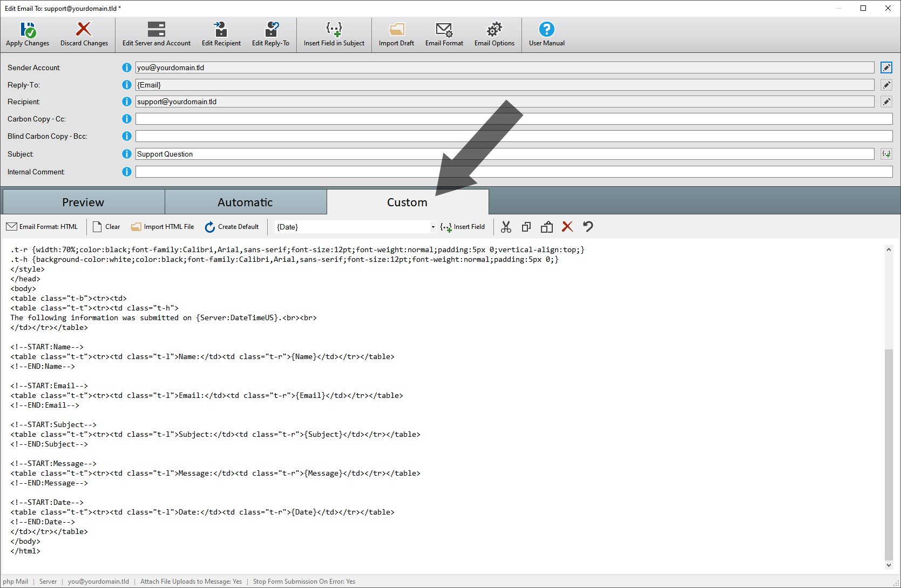Click scrollbar down arrow in HTML editor
The height and width of the screenshot is (588, 901).
point(889,565)
